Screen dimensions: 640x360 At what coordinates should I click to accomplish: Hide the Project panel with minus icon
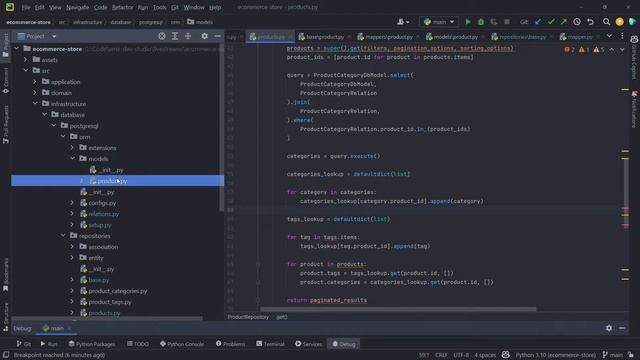(218, 36)
